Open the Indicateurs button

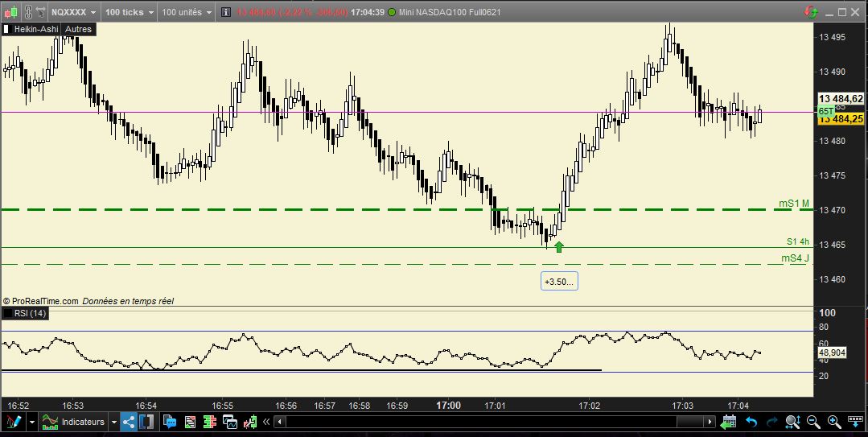(x=73, y=422)
